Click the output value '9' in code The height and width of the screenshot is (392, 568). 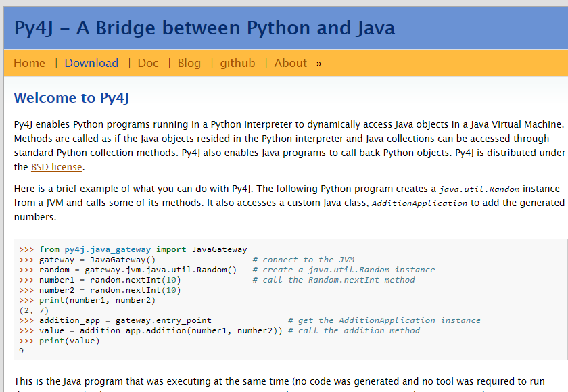point(22,351)
